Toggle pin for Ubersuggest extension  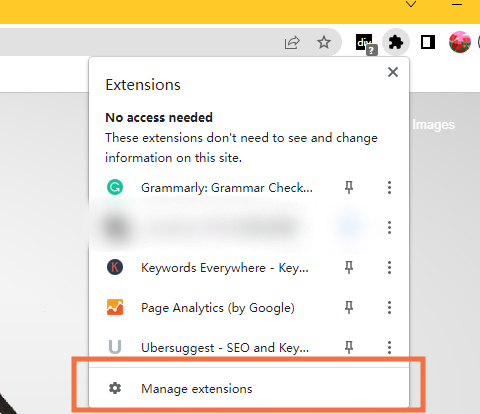click(349, 347)
